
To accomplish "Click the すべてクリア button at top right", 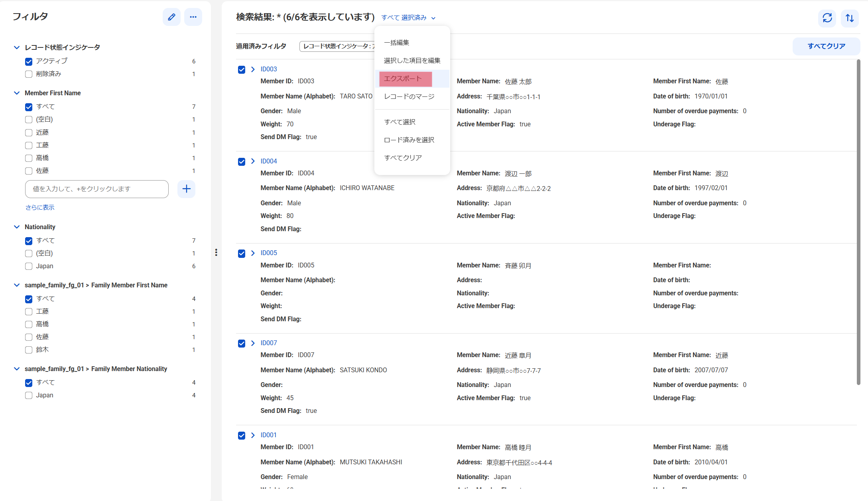I will click(826, 46).
